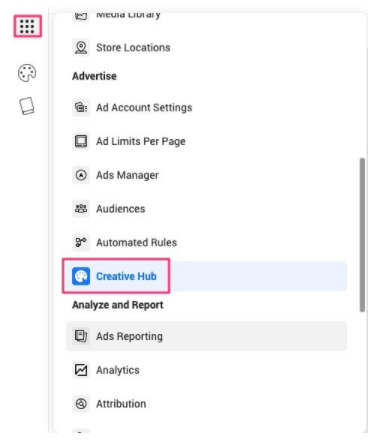Screen dimensions: 373x447
Task: Click the Audiences people icon
Action: pos(81,209)
